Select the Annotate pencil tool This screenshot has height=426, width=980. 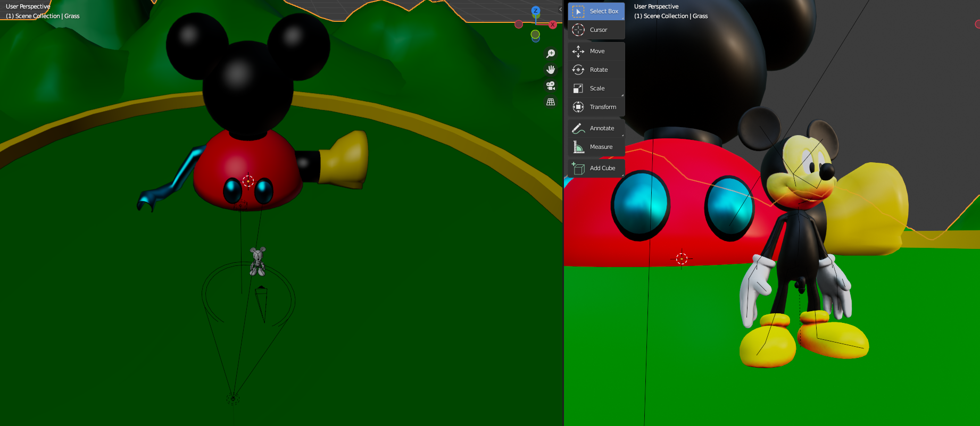596,128
